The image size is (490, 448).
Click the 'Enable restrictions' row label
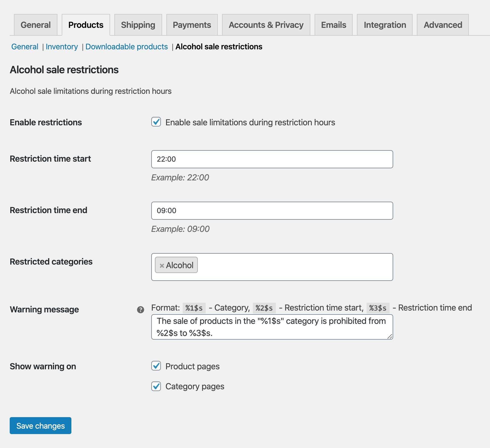46,122
